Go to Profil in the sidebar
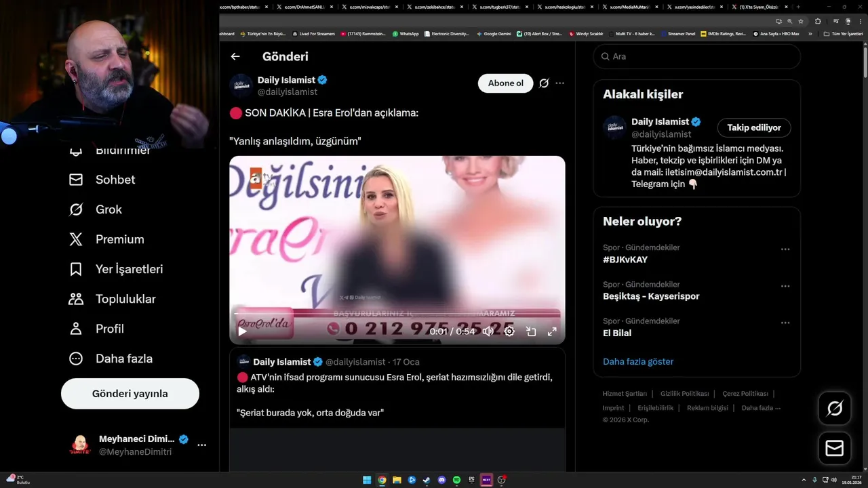Viewport: 868px width, 488px height. click(96, 329)
